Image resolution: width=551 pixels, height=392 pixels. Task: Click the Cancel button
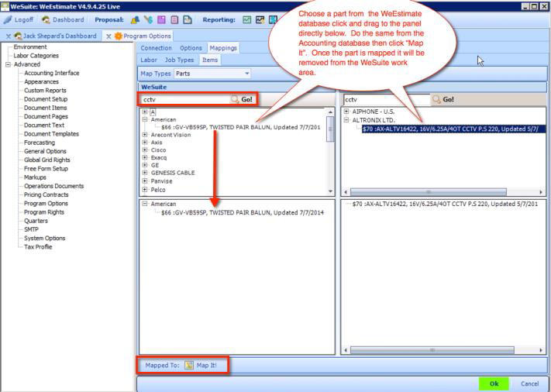click(x=529, y=383)
